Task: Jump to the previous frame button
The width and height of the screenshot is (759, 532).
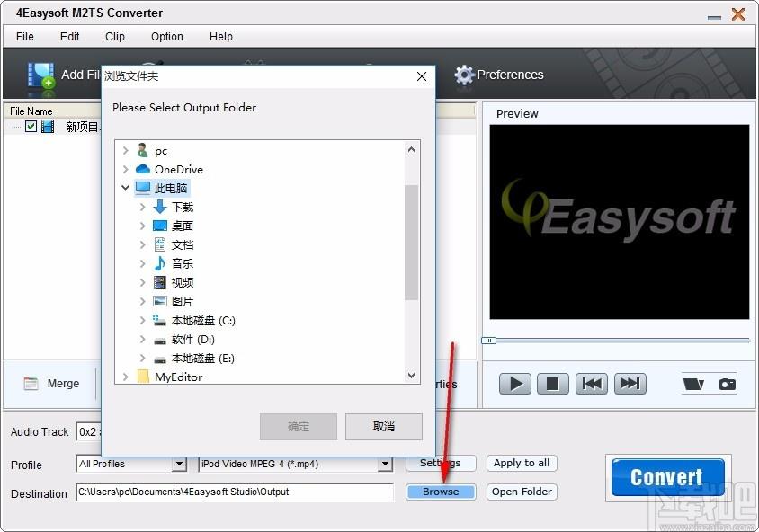Action: pos(592,384)
